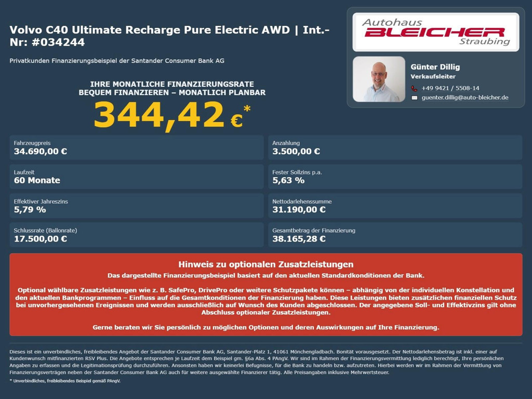Select the Anzahlung 3.500,00 € field

tap(395, 148)
